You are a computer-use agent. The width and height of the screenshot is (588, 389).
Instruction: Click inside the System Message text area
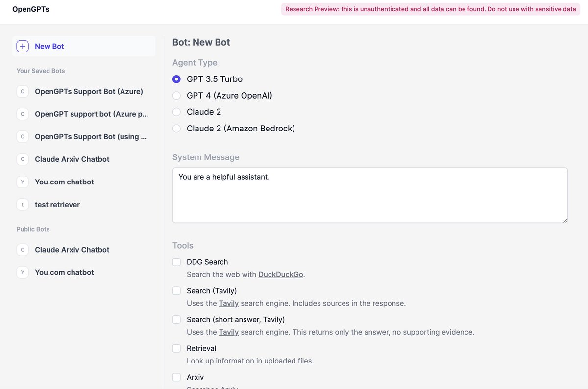pos(370,195)
